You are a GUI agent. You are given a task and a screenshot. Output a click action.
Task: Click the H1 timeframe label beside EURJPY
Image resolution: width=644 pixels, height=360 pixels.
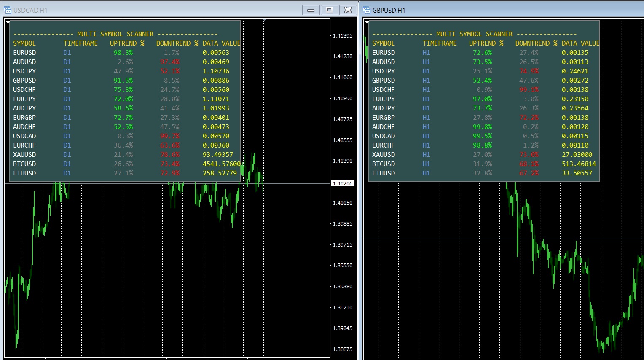pos(427,99)
